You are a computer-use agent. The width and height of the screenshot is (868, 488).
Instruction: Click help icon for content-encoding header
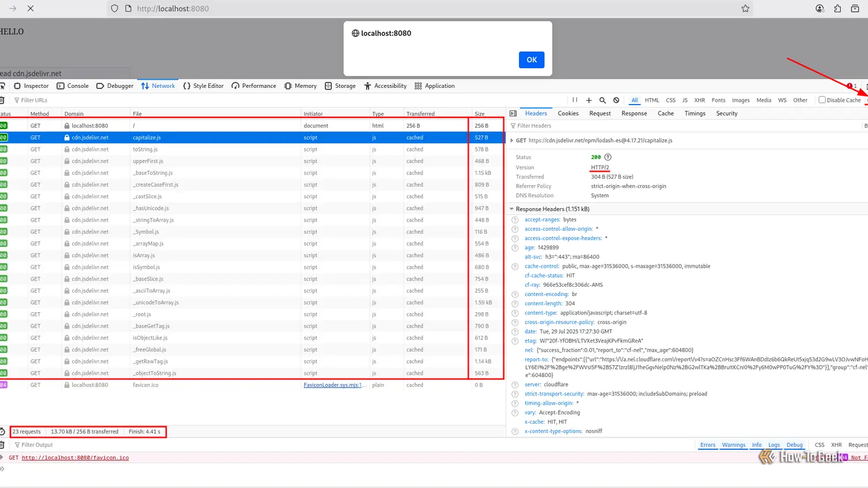click(x=515, y=294)
